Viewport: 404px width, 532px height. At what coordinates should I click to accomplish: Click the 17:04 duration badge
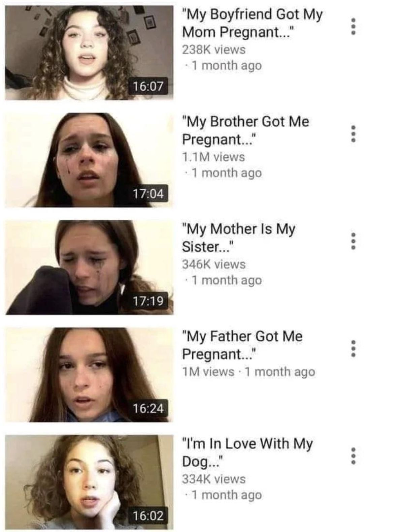click(148, 194)
